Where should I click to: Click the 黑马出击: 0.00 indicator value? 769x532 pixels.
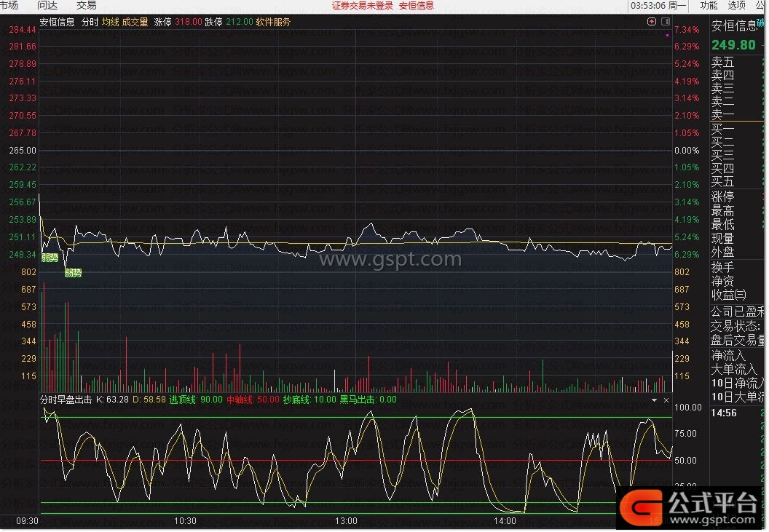pyautogui.click(x=368, y=400)
